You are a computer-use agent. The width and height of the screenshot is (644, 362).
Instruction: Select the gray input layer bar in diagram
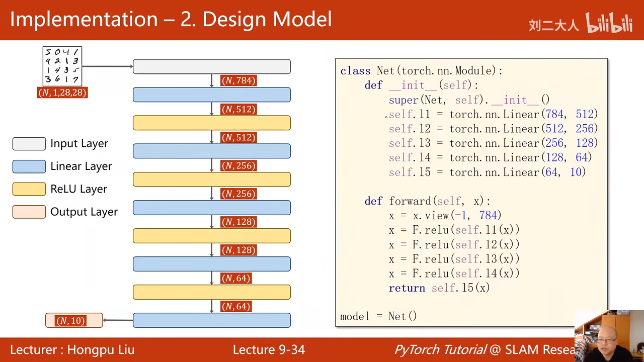click(211, 66)
